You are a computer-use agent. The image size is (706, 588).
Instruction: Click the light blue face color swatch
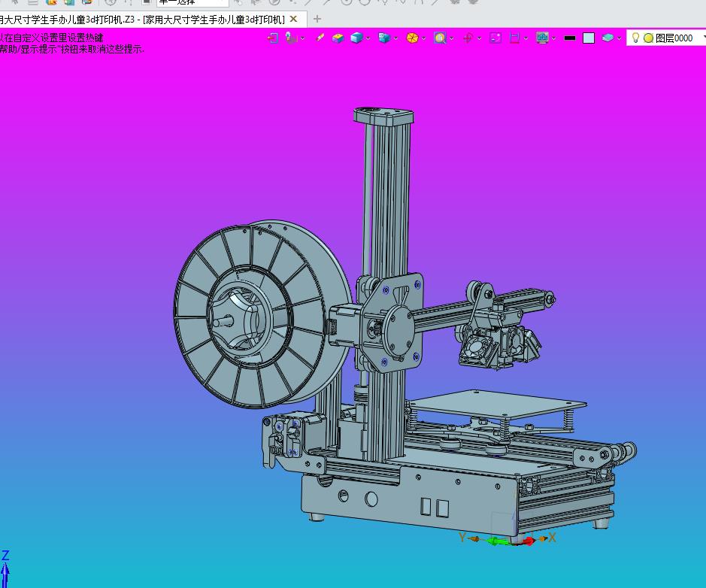click(x=589, y=38)
